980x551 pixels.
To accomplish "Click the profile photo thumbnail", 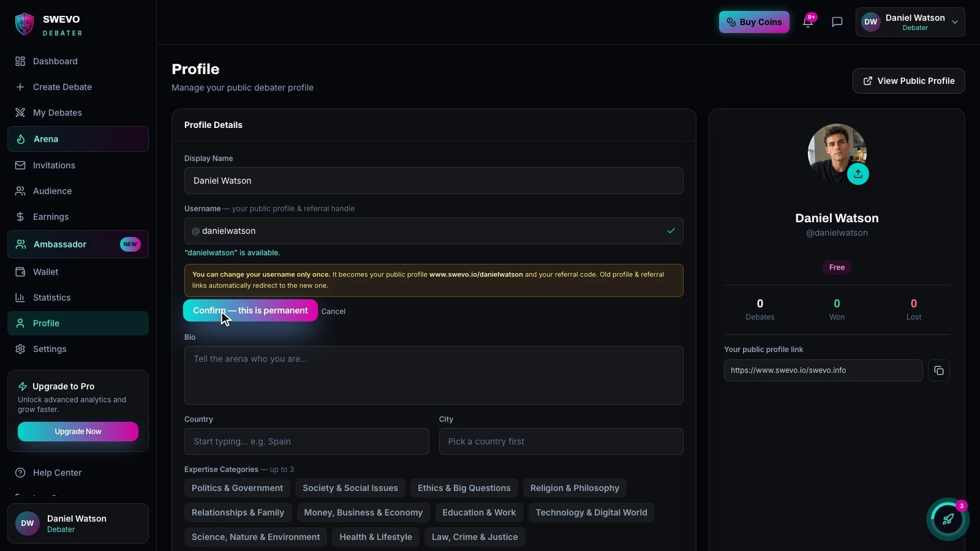I will click(x=837, y=153).
